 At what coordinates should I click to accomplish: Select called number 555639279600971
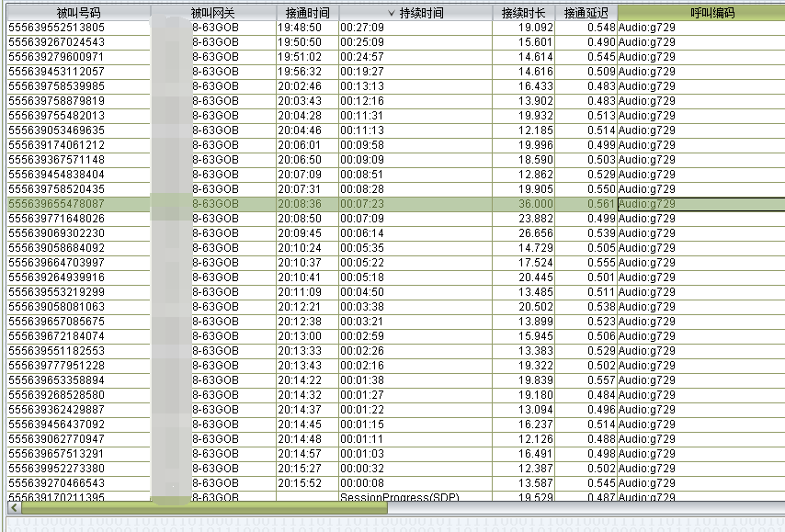click(57, 57)
